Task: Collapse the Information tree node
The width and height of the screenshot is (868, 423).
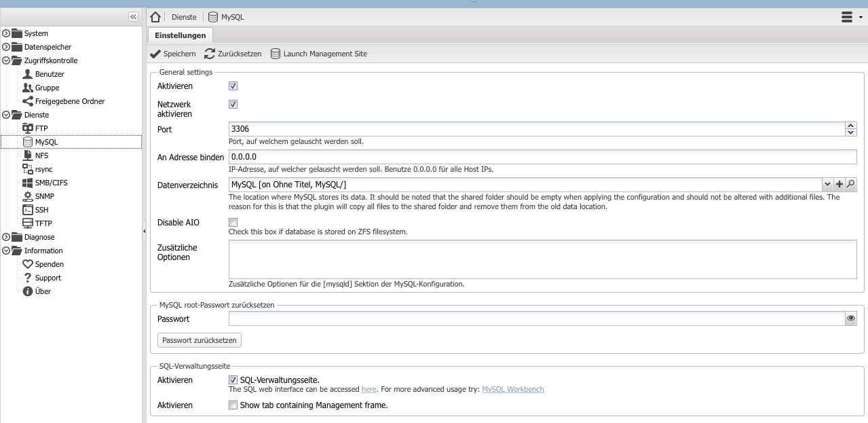Action: click(x=7, y=251)
